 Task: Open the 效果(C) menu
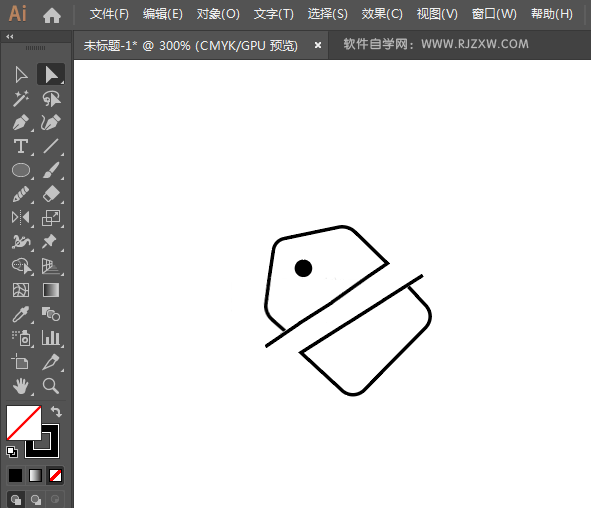(x=382, y=14)
